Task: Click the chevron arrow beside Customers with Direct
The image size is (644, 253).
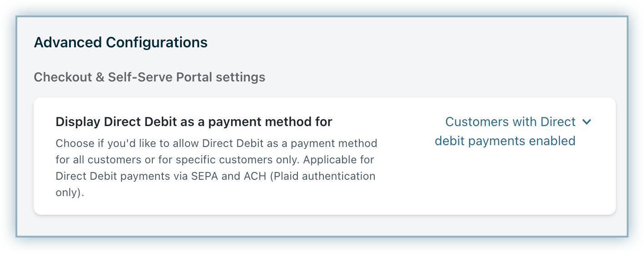Action: [x=587, y=122]
